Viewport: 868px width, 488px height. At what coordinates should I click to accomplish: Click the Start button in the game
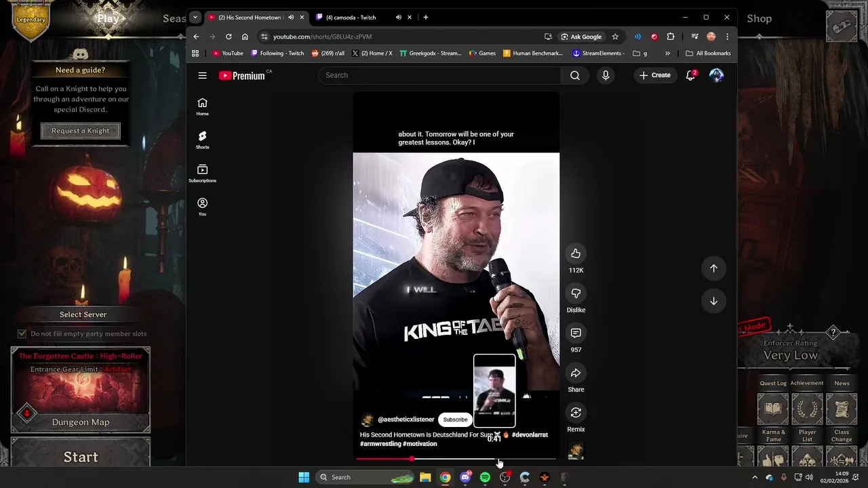point(81,457)
